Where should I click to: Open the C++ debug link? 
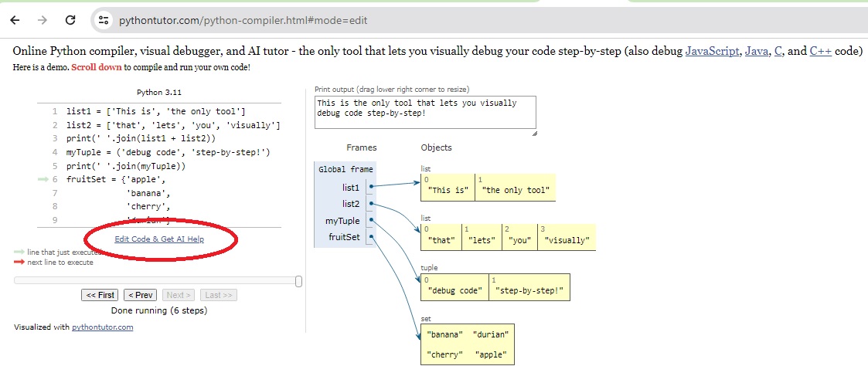[820, 52]
